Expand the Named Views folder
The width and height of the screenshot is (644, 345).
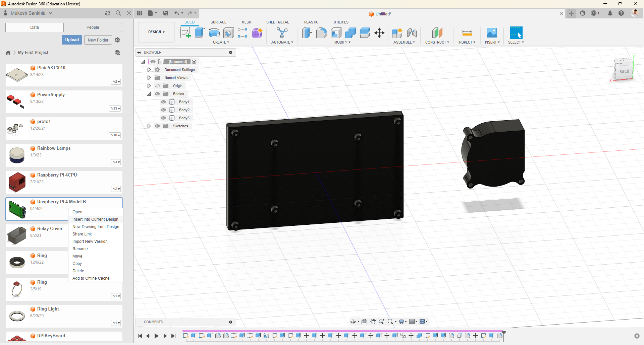pyautogui.click(x=149, y=78)
